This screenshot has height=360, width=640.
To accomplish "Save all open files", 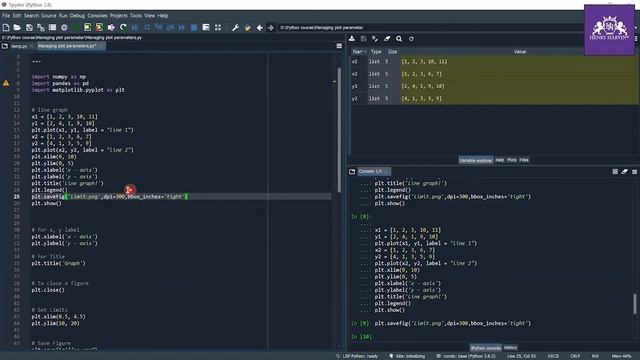I will (41, 28).
